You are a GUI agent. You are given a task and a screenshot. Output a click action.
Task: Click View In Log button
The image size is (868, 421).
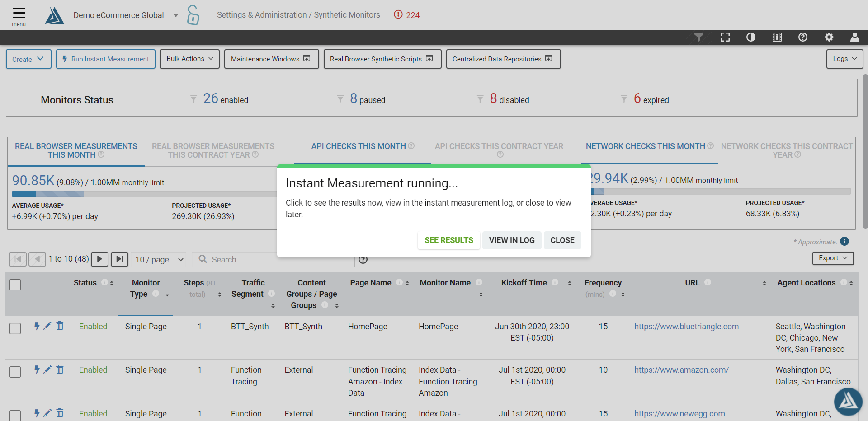click(512, 240)
